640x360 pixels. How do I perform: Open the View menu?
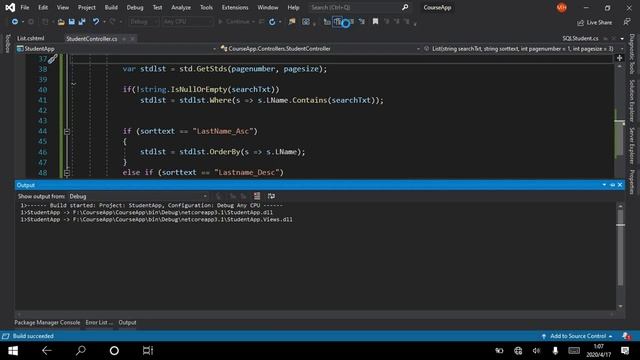tap(63, 7)
